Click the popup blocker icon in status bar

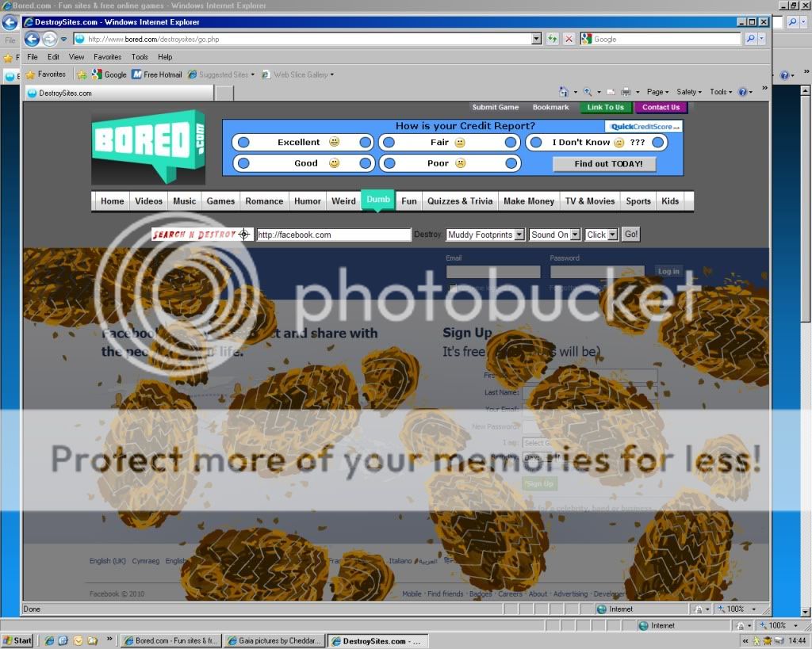[x=699, y=609]
